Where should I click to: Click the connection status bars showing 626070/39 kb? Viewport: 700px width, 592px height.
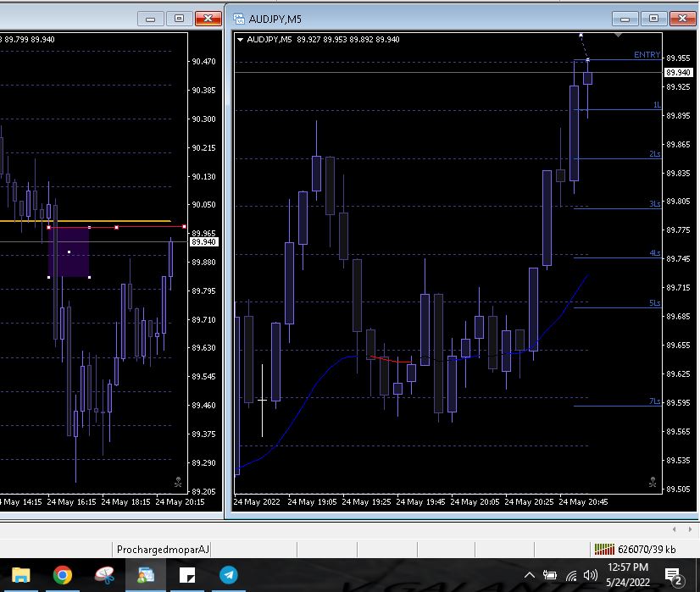[603, 549]
